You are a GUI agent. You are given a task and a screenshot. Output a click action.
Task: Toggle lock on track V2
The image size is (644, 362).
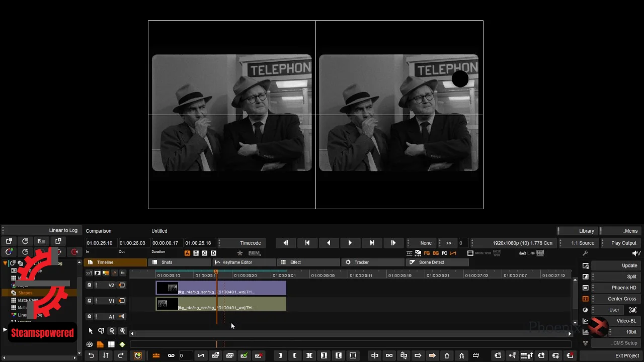point(90,285)
